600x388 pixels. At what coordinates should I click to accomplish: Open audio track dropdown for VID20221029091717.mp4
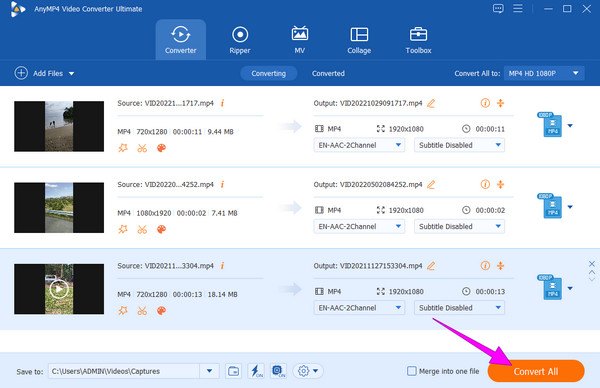(359, 145)
